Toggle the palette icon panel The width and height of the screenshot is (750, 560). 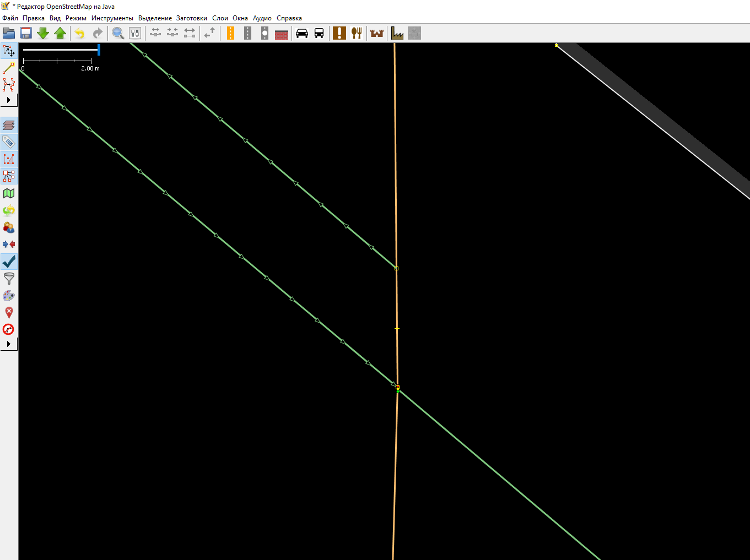[x=9, y=296]
